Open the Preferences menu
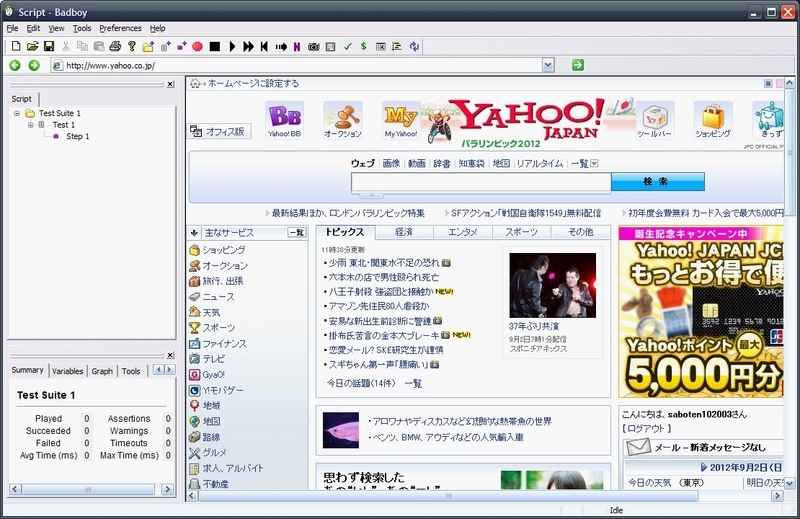The image size is (800, 519). point(120,28)
